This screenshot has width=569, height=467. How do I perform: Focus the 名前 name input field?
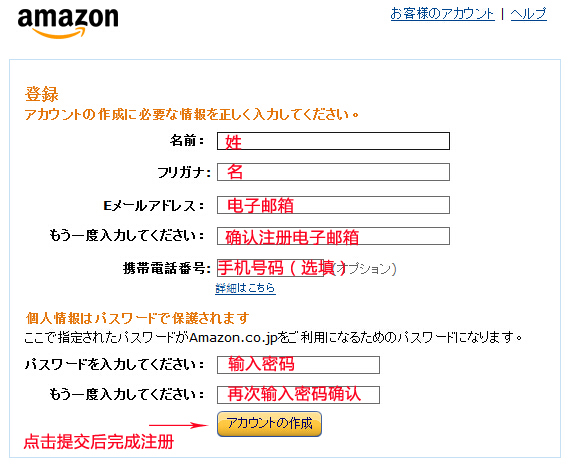[333, 141]
